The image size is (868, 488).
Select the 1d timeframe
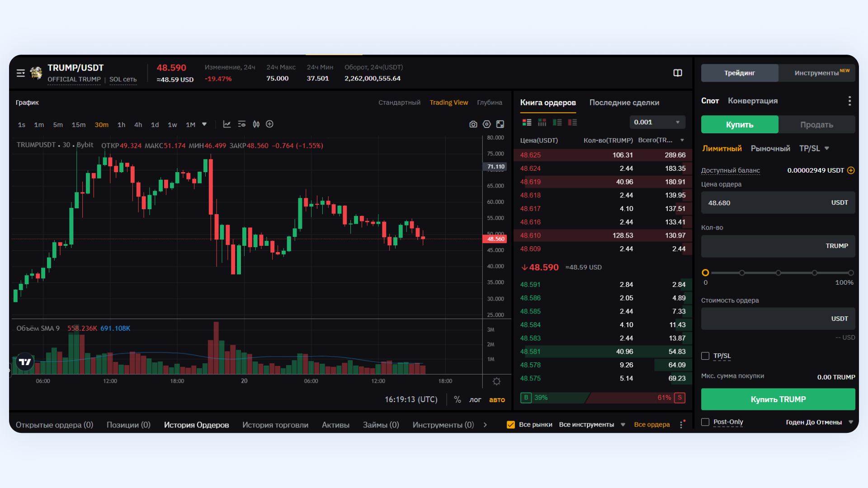click(x=155, y=125)
